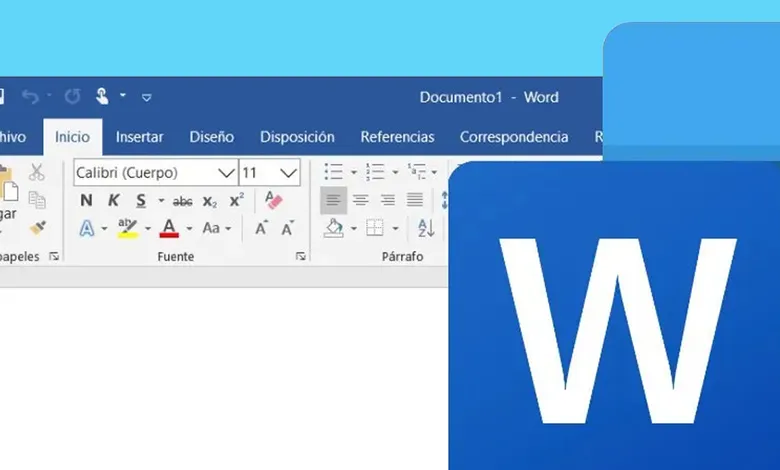
Task: Select Center alignment button
Action: [x=361, y=200]
